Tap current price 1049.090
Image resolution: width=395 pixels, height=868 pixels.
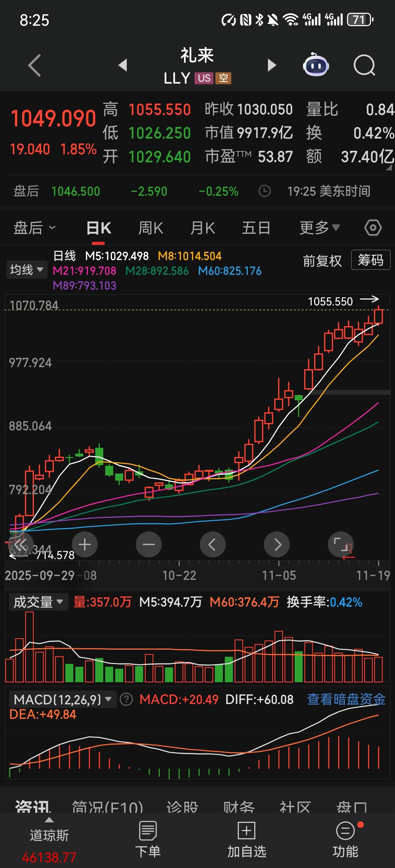click(53, 119)
